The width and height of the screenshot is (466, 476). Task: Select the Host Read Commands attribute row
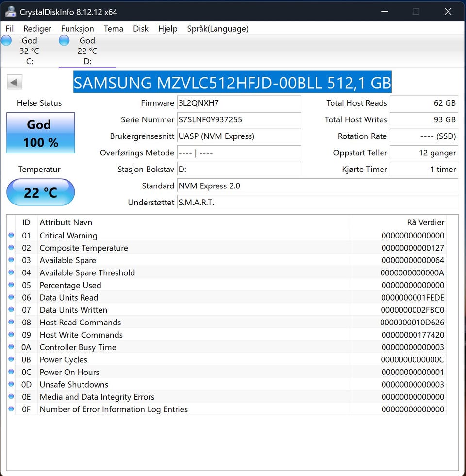226,323
